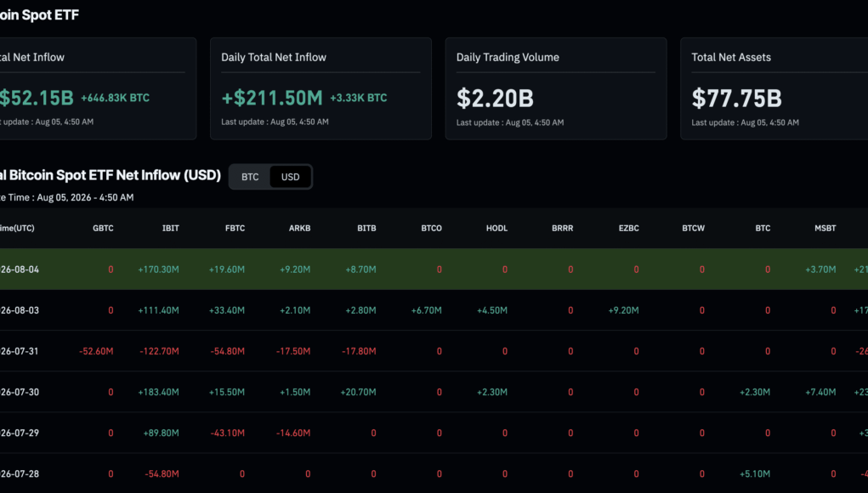Click IBIT +111.40M cell
The width and height of the screenshot is (868, 493).
click(158, 310)
